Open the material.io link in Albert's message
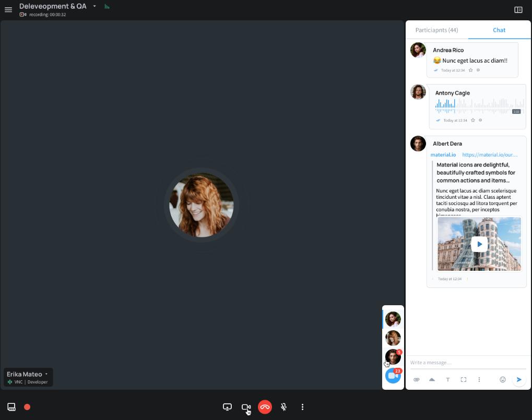Screen dimensions: 532x420 490,155
